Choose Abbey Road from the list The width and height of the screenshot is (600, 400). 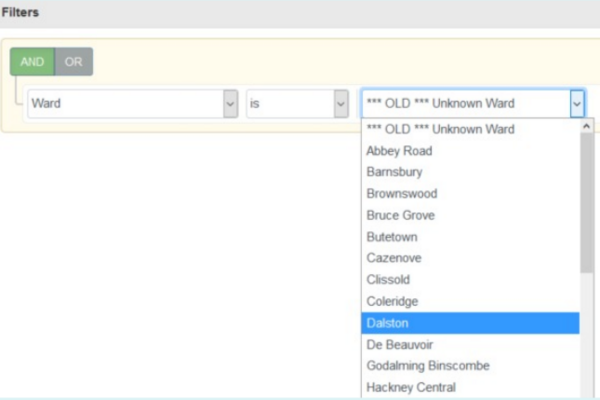click(x=400, y=151)
